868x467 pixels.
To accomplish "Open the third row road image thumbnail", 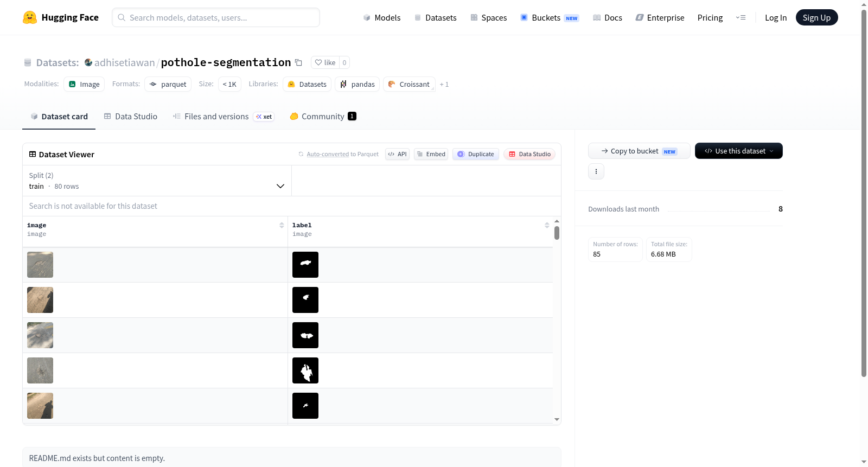I will coord(40,335).
